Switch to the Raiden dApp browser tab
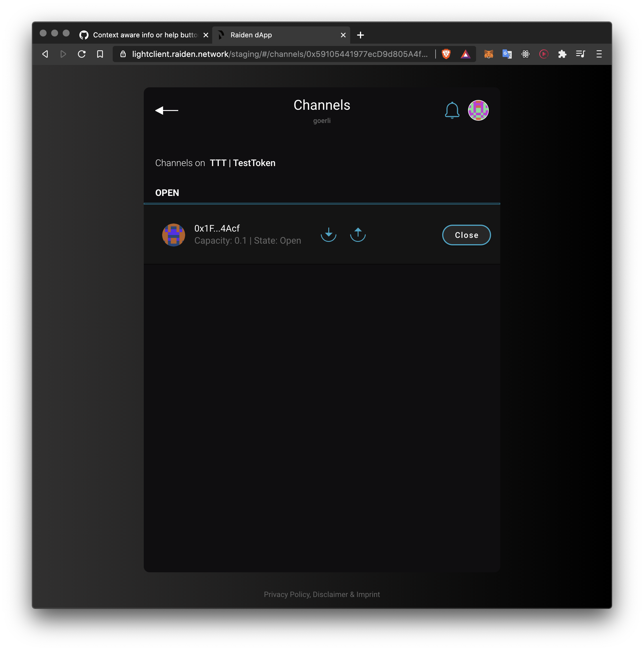The image size is (644, 651). (x=281, y=35)
